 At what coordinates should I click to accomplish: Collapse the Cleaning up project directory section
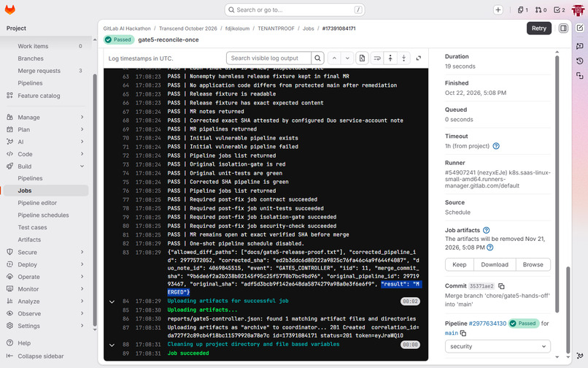coord(112,345)
